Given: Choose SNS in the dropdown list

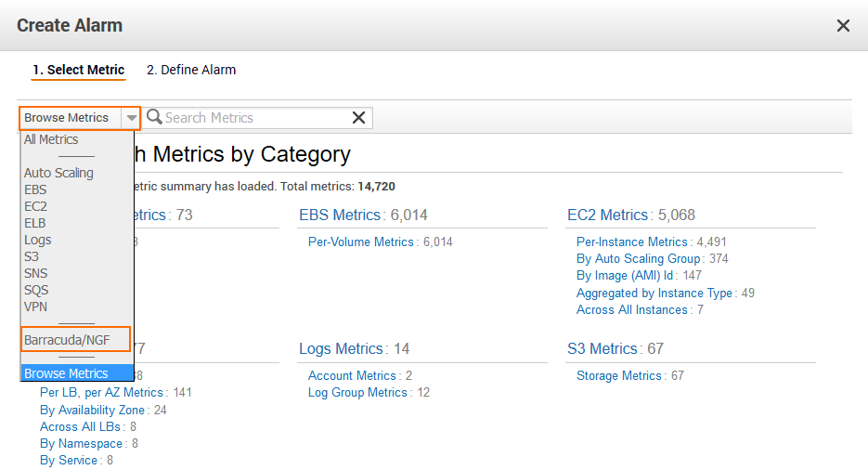Looking at the screenshot, I should [36, 273].
